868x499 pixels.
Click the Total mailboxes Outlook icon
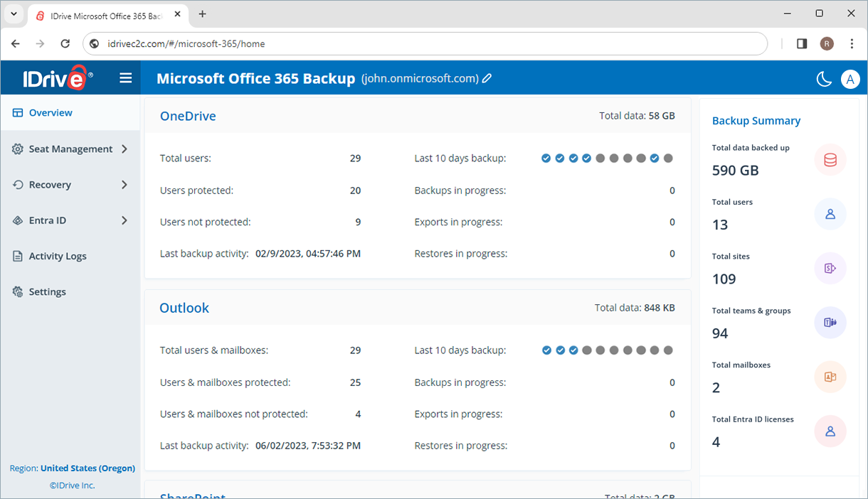(x=830, y=377)
